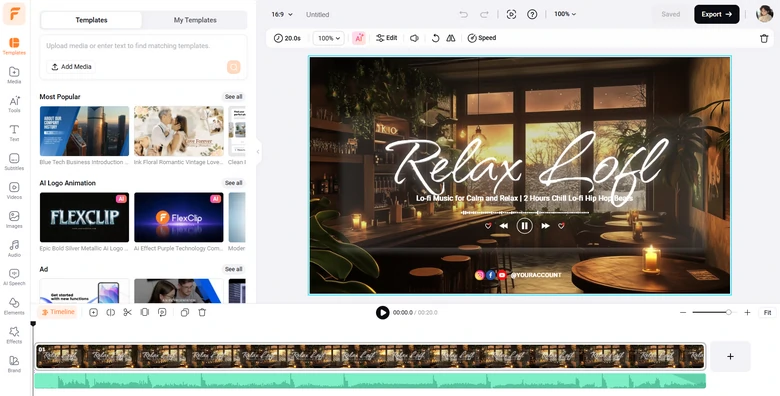Screen dimensions: 780x396
Task: Click the orange search icon in template box
Action: click(233, 67)
